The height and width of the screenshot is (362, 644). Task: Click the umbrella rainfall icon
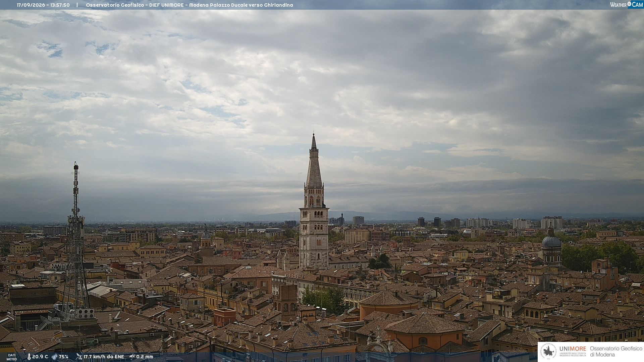point(132,357)
